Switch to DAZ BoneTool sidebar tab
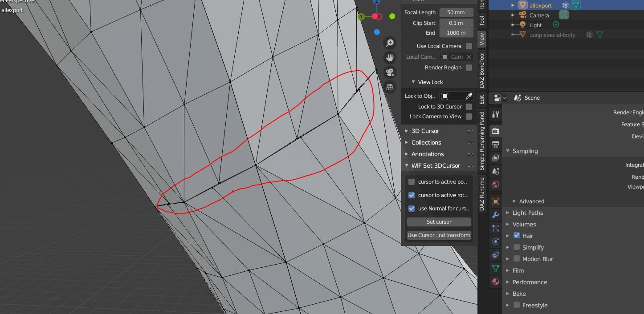644x314 pixels. [x=481, y=70]
